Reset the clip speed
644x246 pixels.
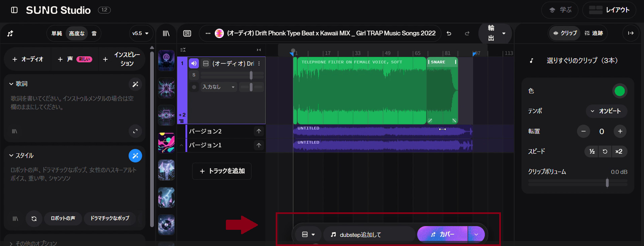coord(605,152)
